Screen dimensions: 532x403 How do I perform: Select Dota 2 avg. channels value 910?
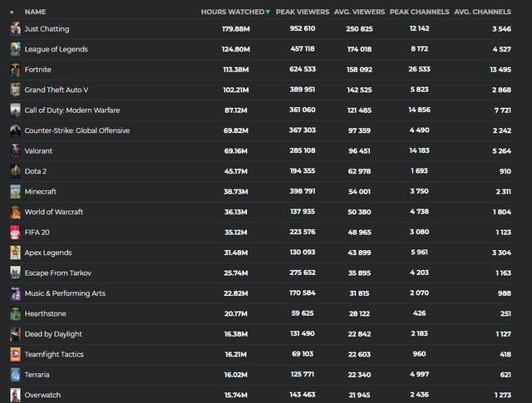click(505, 171)
